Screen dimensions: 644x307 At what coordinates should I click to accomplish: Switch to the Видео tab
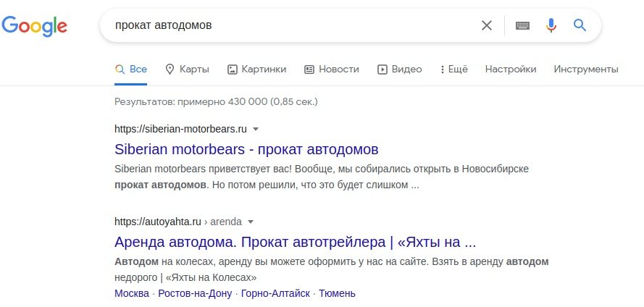click(x=399, y=70)
